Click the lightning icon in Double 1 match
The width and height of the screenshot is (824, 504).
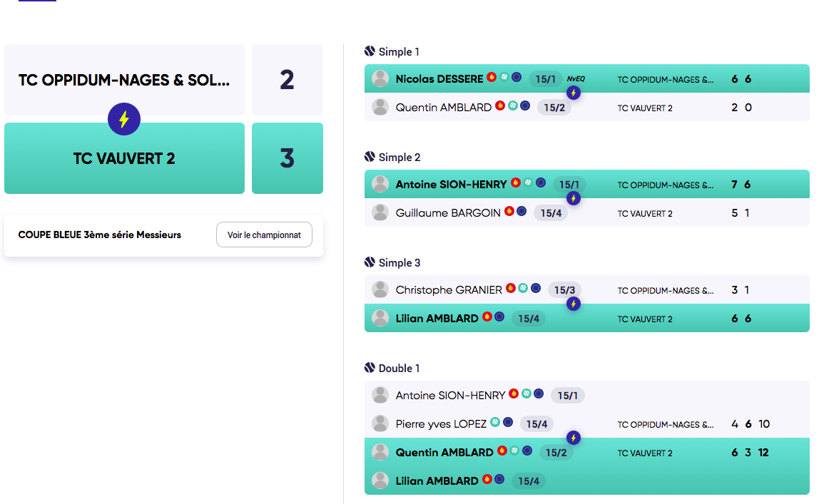(x=574, y=438)
